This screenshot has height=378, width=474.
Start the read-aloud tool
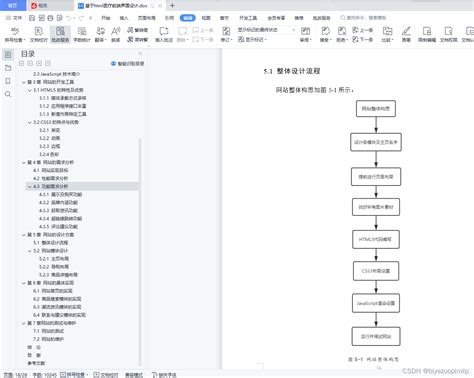(116, 34)
